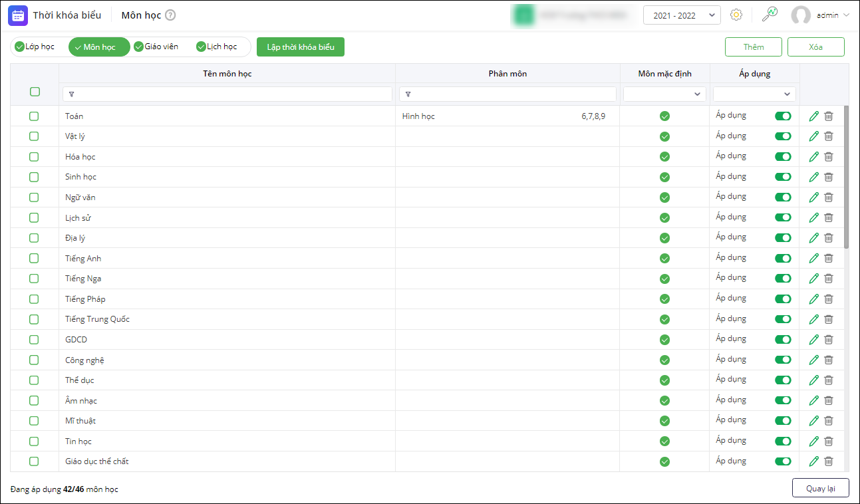This screenshot has width=860, height=504.
Task: Select the Ngữ văn row checkbox
Action: pyautogui.click(x=34, y=197)
